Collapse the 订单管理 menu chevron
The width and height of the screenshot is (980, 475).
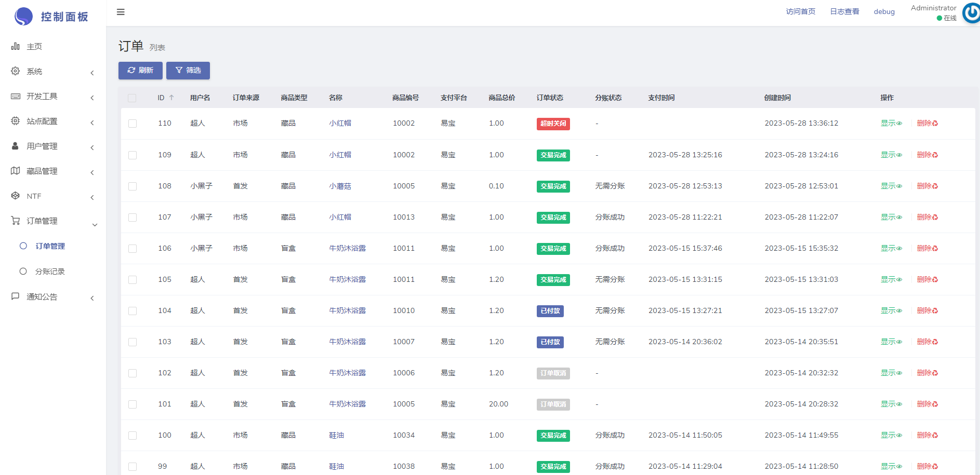[x=95, y=225]
